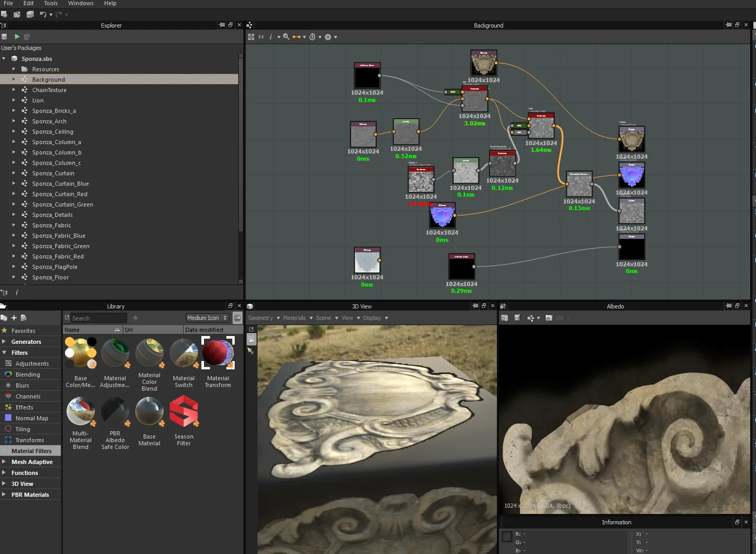Open the Tools menu

point(51,3)
